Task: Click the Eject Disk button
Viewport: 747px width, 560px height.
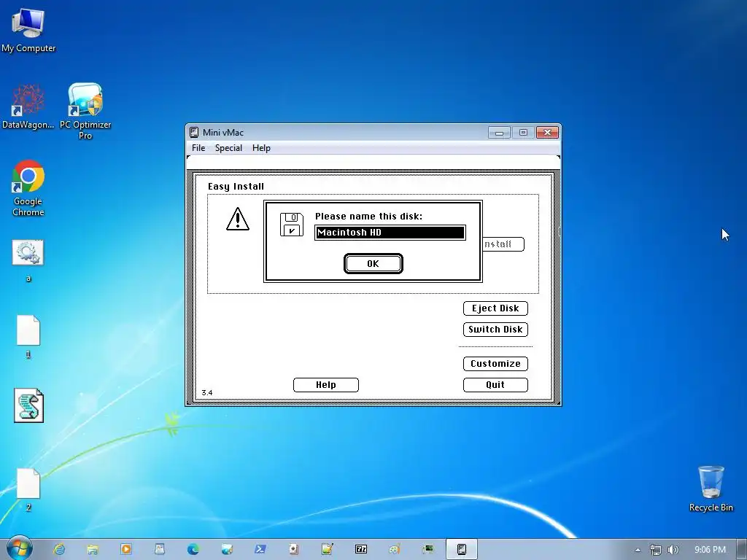Action: coord(495,308)
